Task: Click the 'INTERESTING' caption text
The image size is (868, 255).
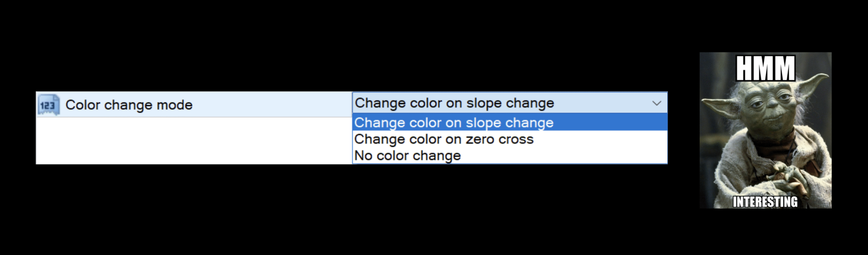Action: 765,202
